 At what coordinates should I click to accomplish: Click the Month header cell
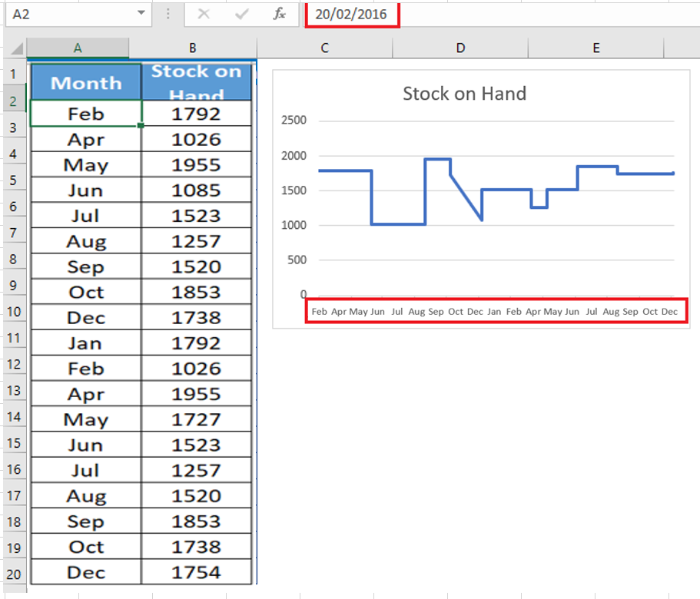pyautogui.click(x=86, y=82)
